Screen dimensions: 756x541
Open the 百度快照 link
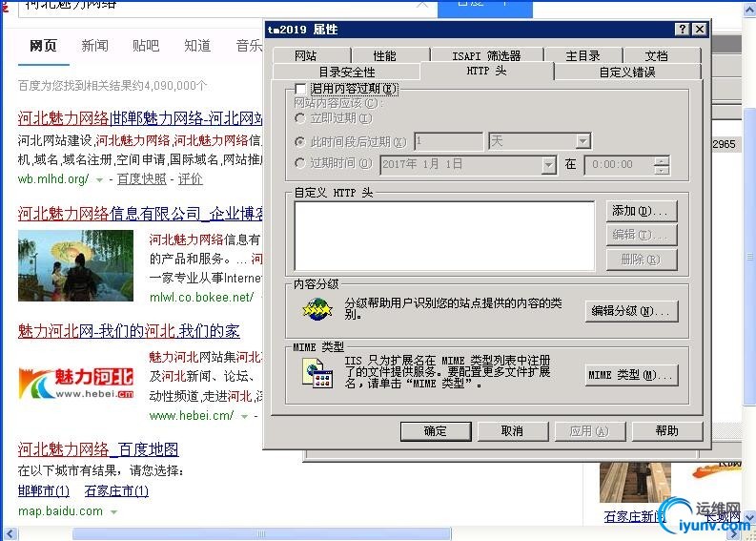tap(142, 179)
